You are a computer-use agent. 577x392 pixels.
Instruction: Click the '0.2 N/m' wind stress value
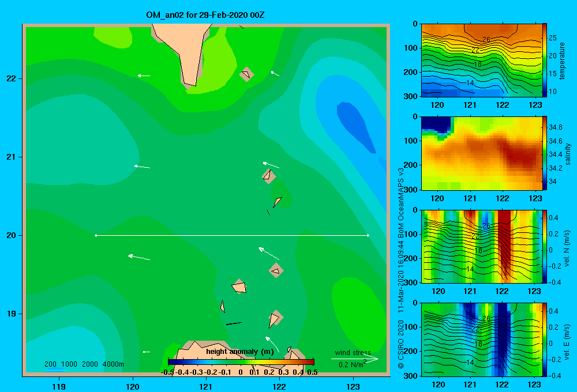pos(352,364)
